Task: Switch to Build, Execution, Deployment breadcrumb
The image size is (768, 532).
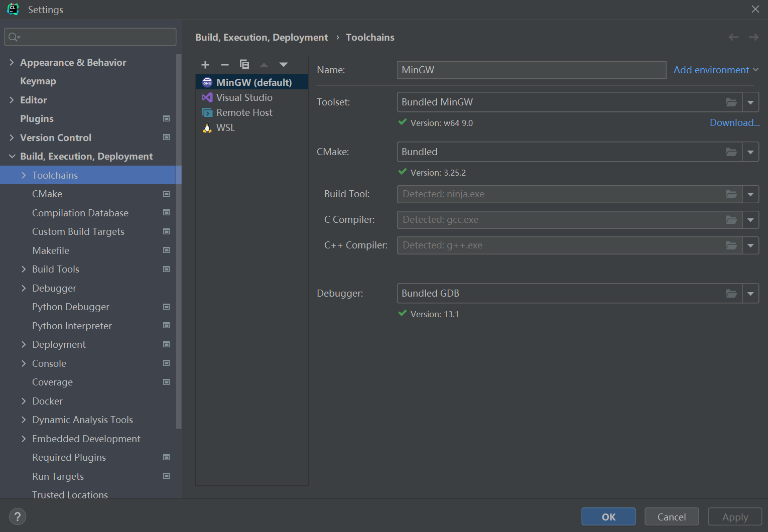Action: pos(261,37)
